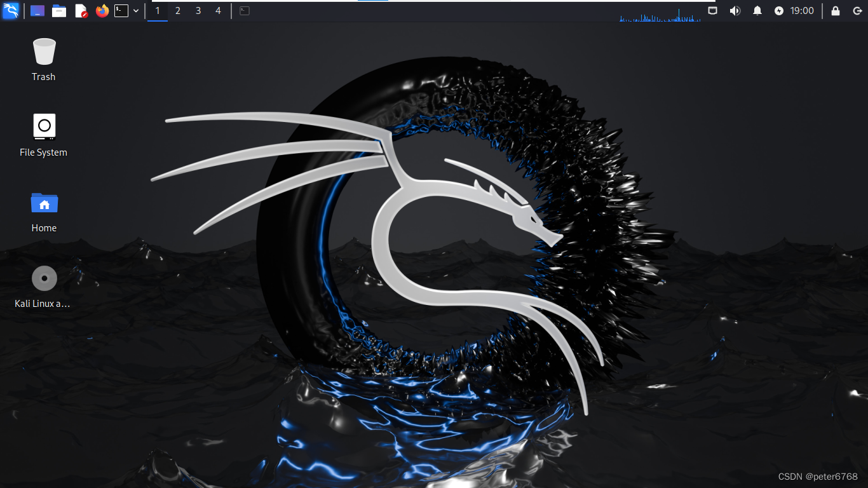
Task: Switch to workspace 2
Action: (x=178, y=11)
